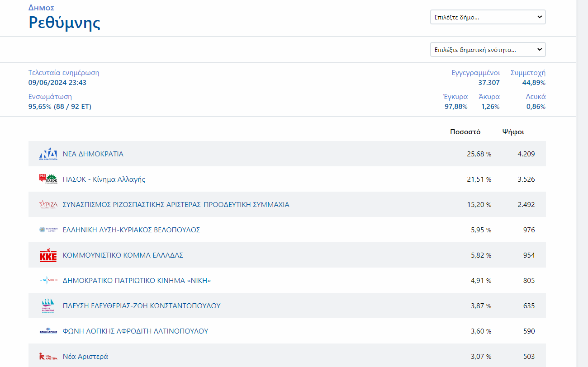Viewport: 588px width, 367px height.
Task: Click the ΣΥΡΙΖΑ party logo
Action: coord(48,205)
